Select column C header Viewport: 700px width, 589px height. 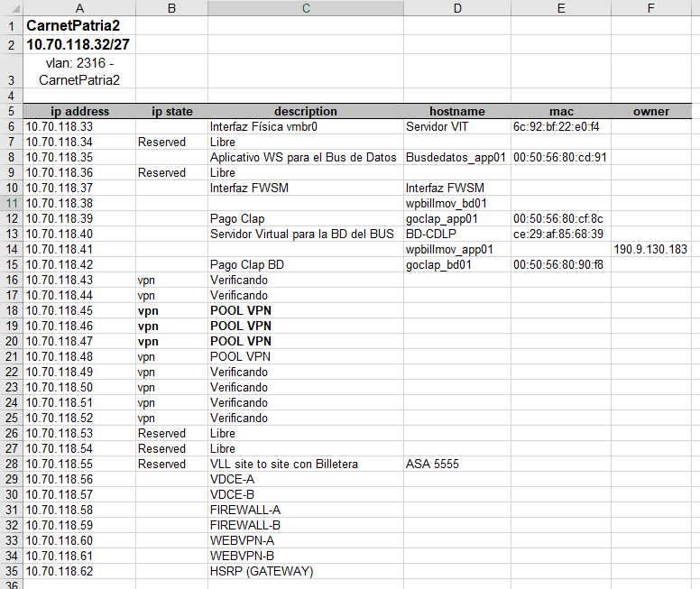click(306, 8)
